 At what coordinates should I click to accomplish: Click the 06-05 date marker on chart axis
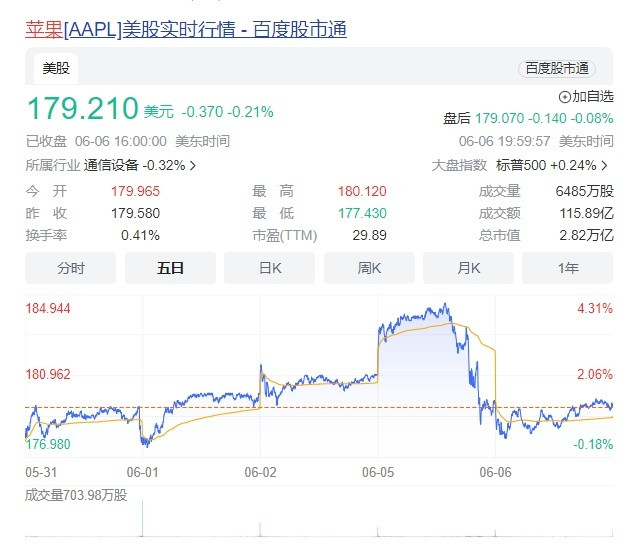(378, 472)
